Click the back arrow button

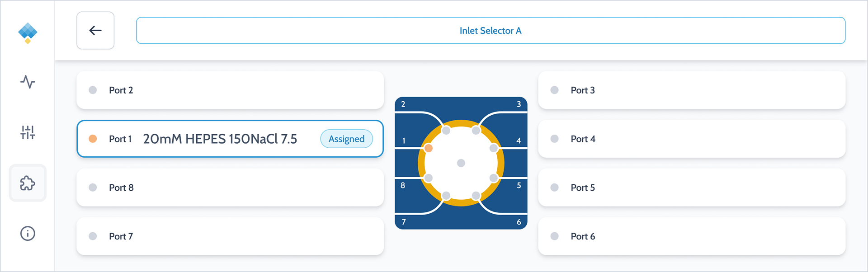click(95, 30)
